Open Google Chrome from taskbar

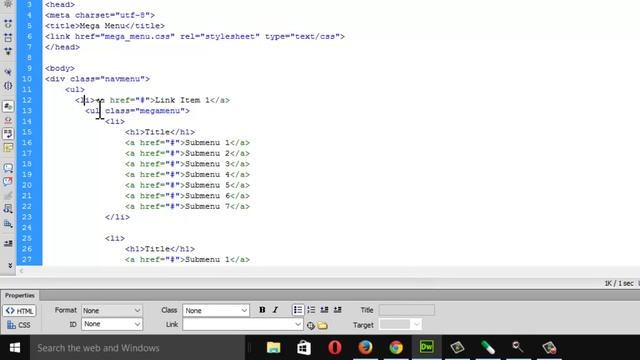coord(396,348)
